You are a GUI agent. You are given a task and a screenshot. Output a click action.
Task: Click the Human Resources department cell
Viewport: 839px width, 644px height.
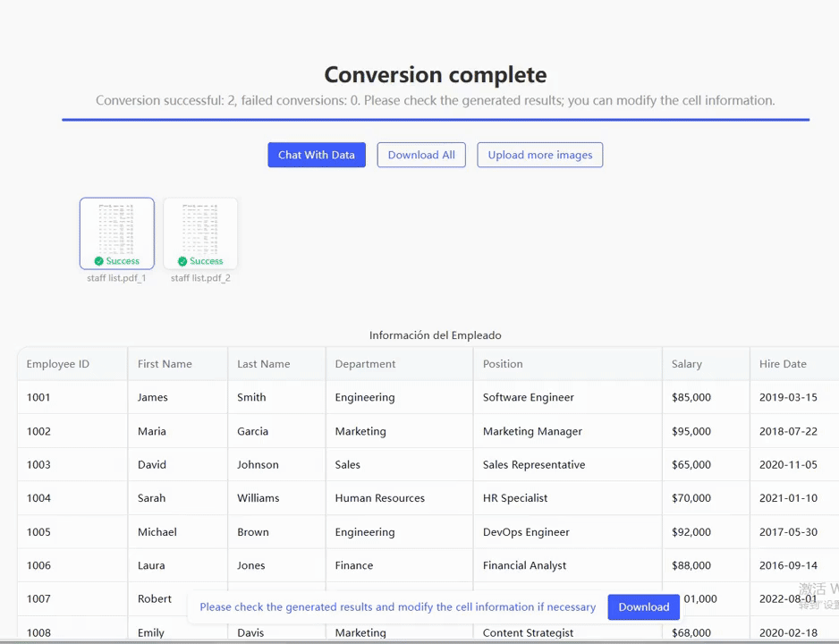coord(380,498)
